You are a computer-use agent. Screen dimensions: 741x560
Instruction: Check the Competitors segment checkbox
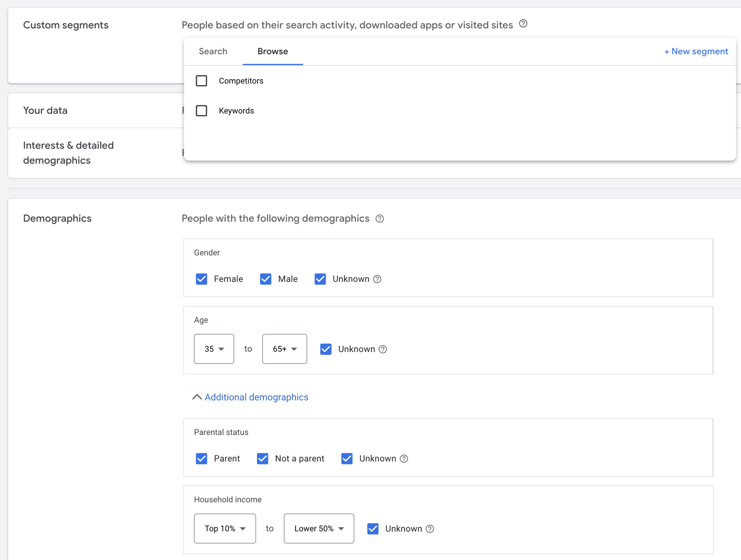pos(201,81)
